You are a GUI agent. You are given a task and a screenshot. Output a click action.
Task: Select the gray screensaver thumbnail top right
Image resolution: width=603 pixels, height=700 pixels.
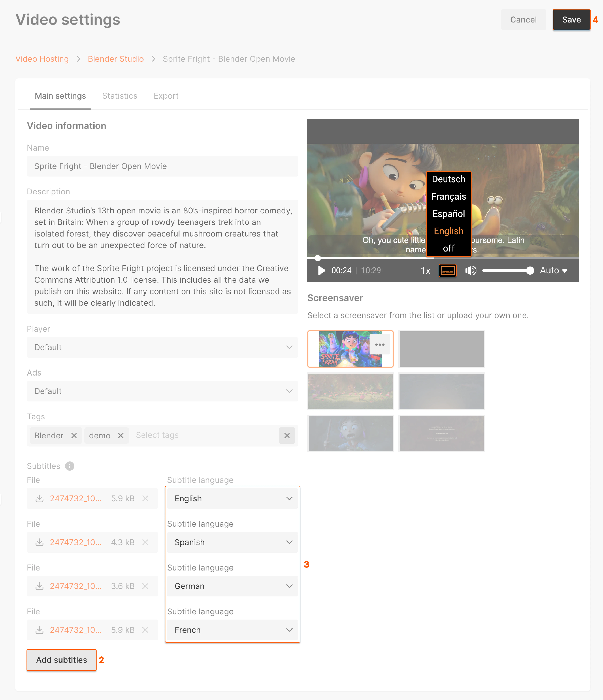441,349
